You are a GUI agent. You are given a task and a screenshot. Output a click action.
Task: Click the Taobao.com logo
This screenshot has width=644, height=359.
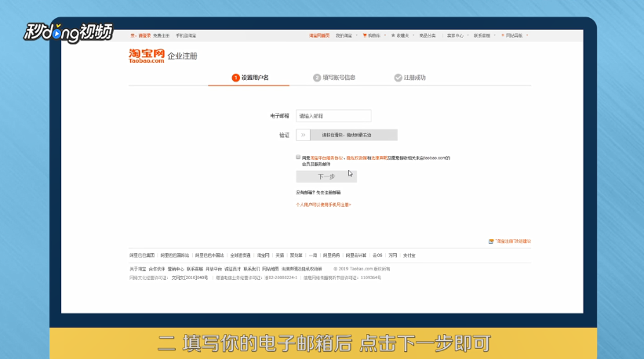coord(147,56)
